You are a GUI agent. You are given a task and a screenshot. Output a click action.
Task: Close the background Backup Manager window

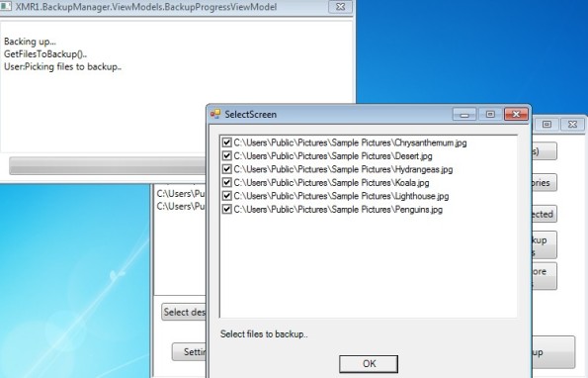point(572,124)
